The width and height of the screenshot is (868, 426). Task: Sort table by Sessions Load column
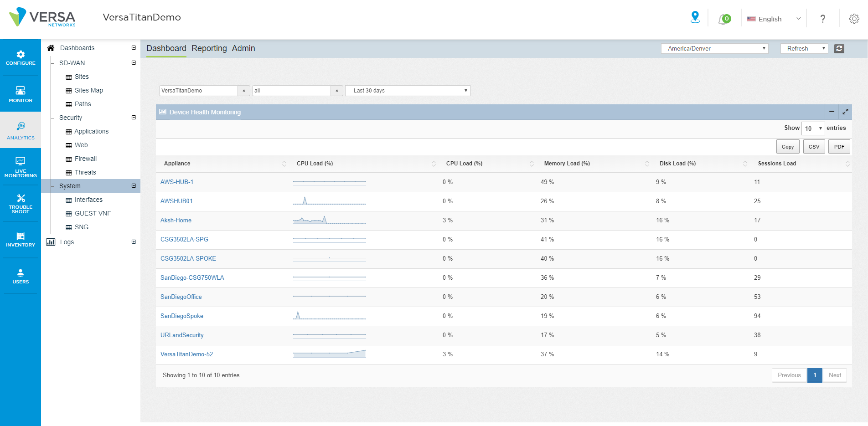tap(801, 164)
